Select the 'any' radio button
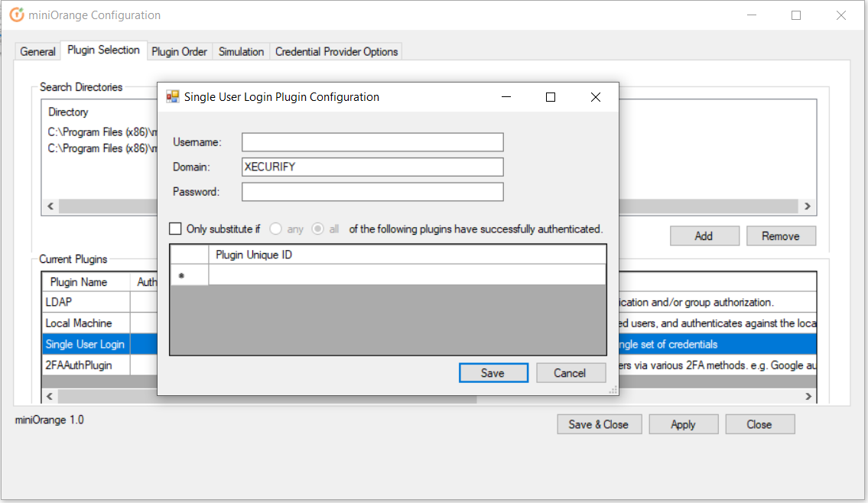The image size is (868, 503). point(275,229)
